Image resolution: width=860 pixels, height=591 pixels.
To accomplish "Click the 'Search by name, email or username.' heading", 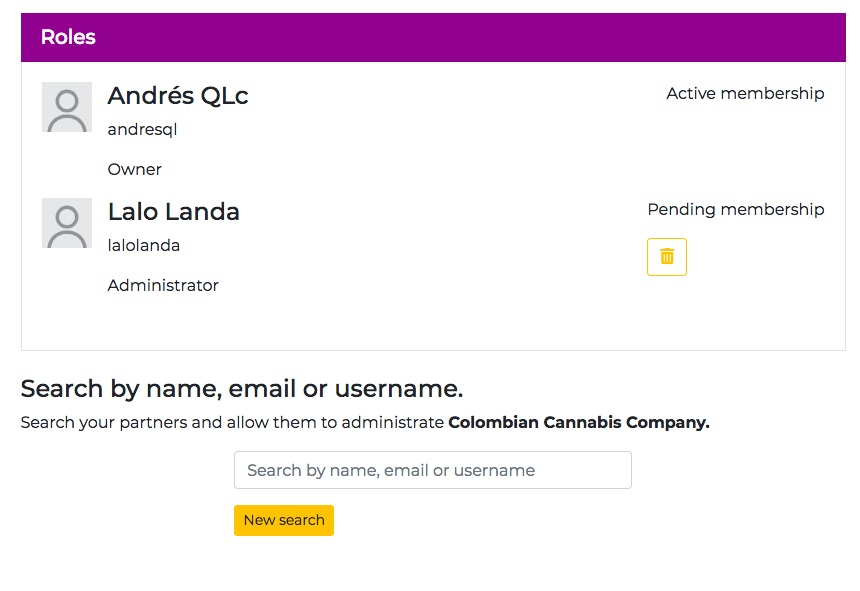I will click(x=242, y=388).
